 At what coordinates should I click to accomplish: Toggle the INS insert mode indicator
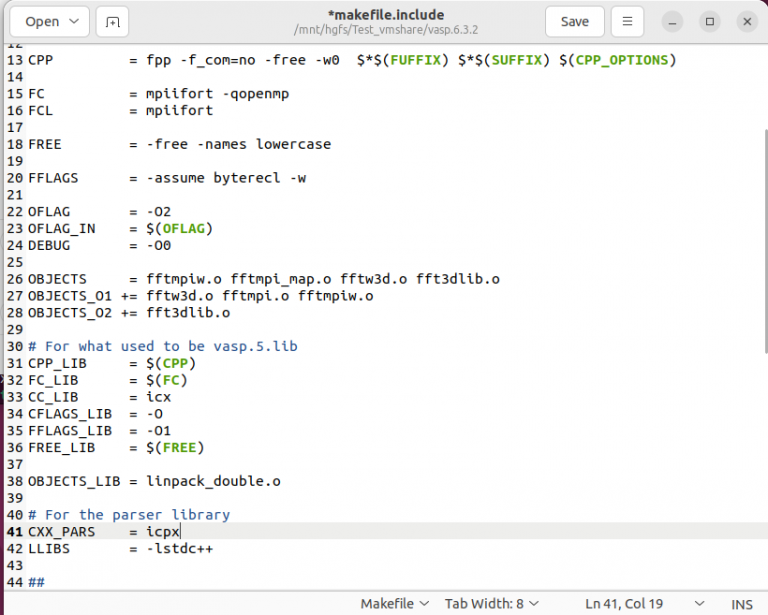pyautogui.click(x=742, y=604)
